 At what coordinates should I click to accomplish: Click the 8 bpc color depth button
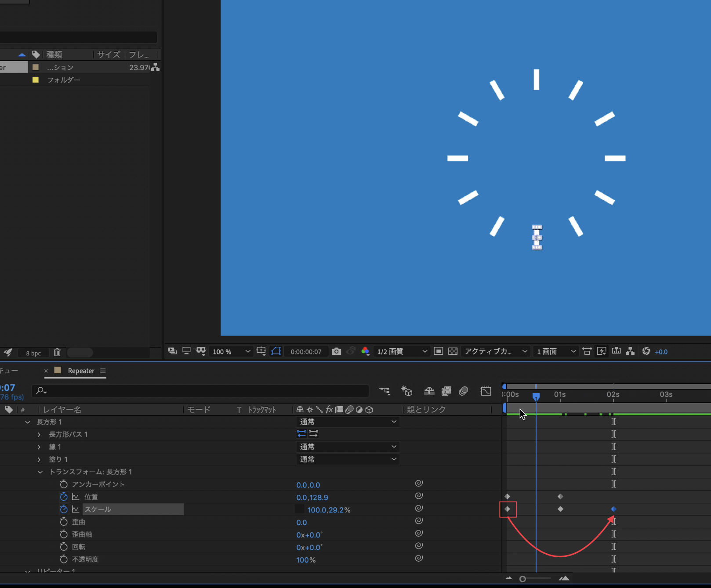point(33,353)
